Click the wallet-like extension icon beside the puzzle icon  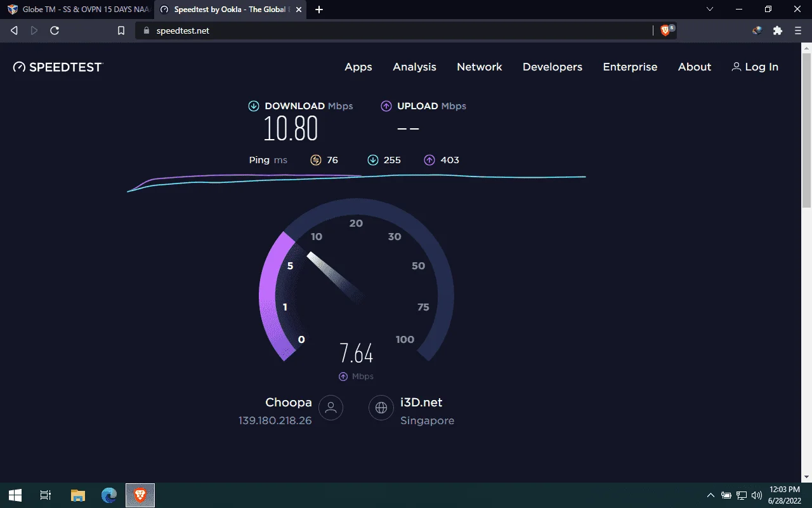pyautogui.click(x=757, y=30)
